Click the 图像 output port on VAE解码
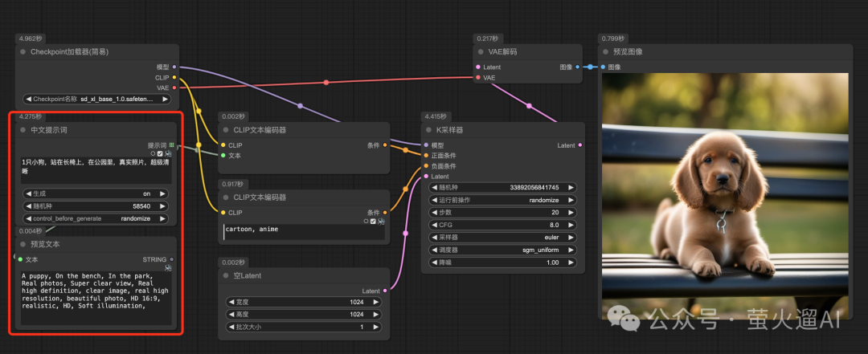Image resolution: width=868 pixels, height=354 pixels. click(x=577, y=67)
